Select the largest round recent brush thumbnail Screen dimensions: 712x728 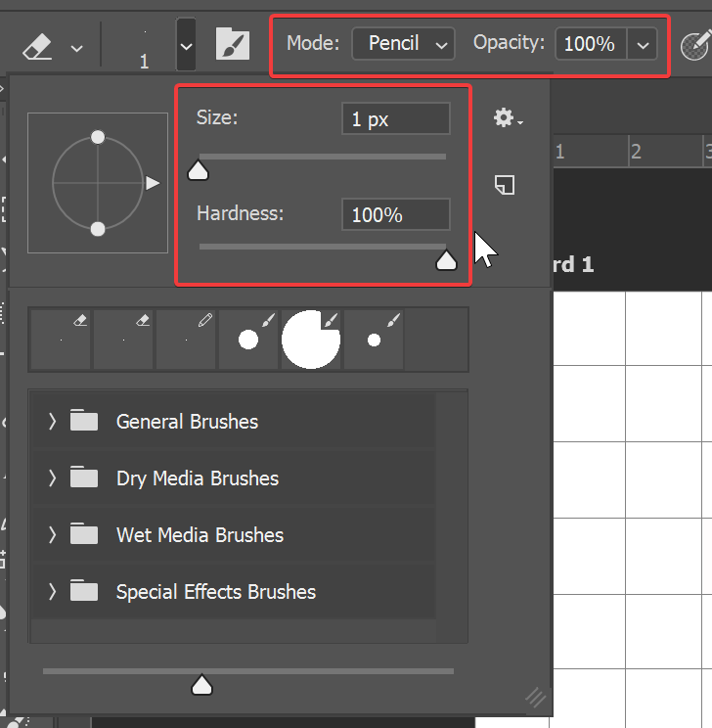click(311, 340)
